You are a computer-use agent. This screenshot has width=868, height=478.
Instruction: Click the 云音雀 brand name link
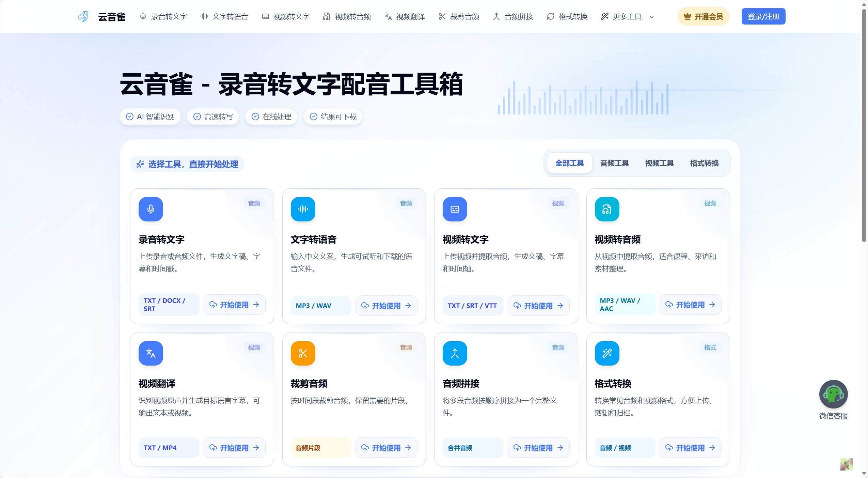coord(112,17)
